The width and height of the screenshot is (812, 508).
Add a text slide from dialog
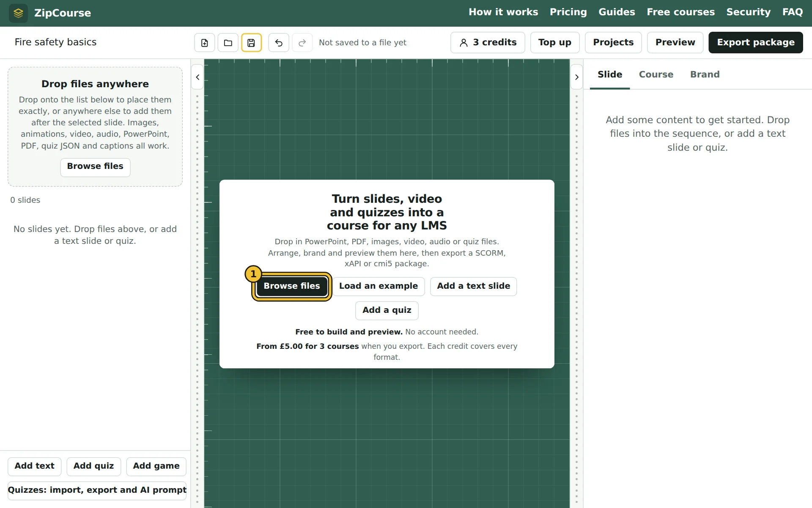pos(473,286)
